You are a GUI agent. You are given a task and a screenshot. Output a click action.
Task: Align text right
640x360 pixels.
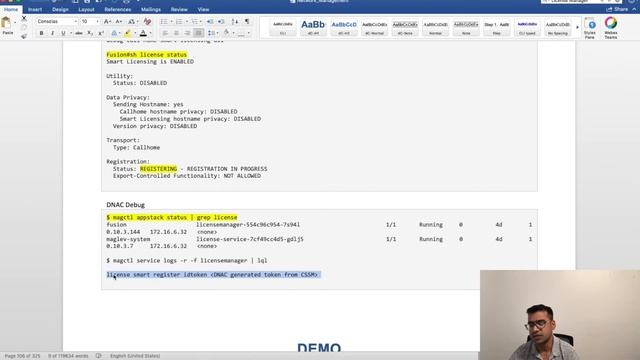tap(187, 33)
